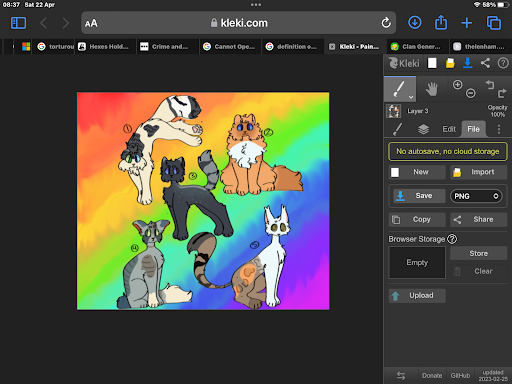Store image in browser storage
This screenshot has height=384, width=512.
point(479,253)
